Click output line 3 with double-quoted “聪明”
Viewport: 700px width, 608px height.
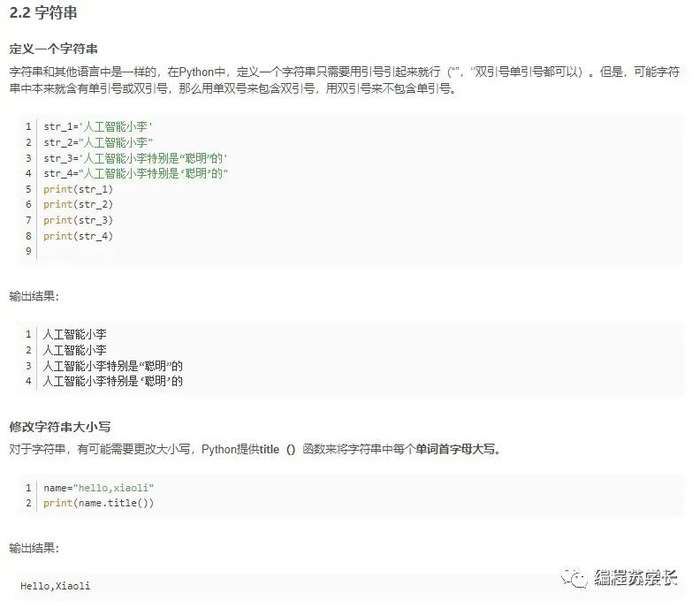pyautogui.click(x=113, y=366)
